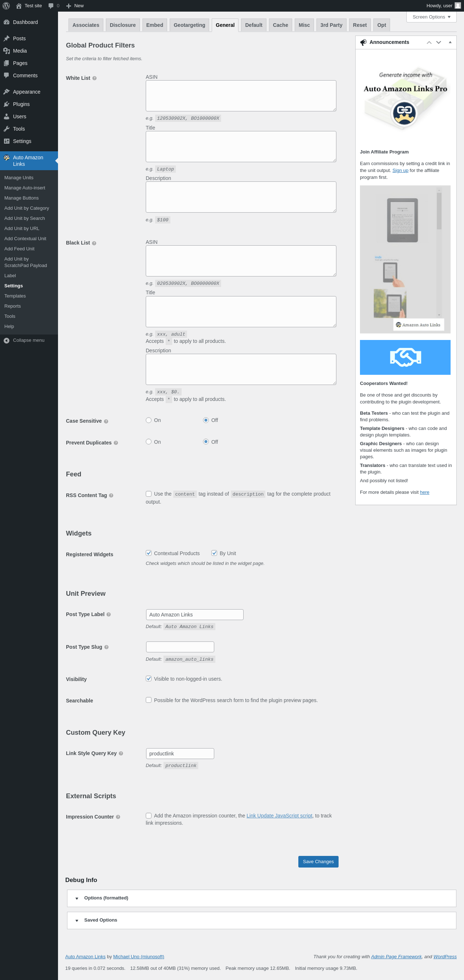
Task: Expand the Saved Options debug section
Action: click(x=261, y=920)
